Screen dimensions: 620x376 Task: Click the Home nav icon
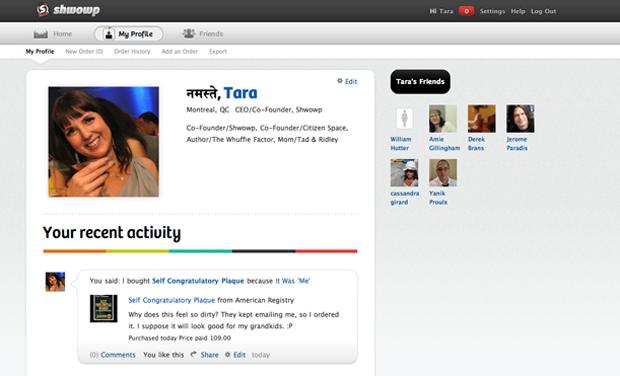click(x=40, y=34)
